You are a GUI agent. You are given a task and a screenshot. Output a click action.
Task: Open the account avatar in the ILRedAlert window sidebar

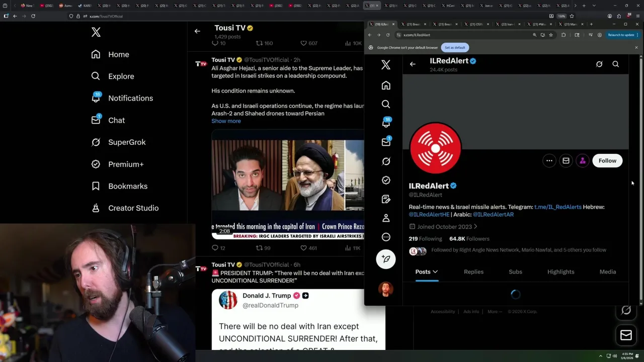click(x=386, y=289)
